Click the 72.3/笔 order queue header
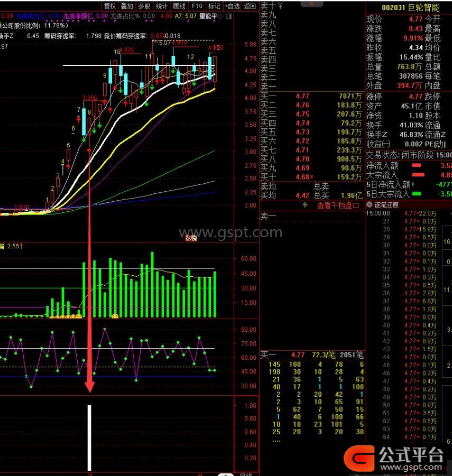Image resolution: width=452 pixels, height=476 pixels. pos(324,355)
